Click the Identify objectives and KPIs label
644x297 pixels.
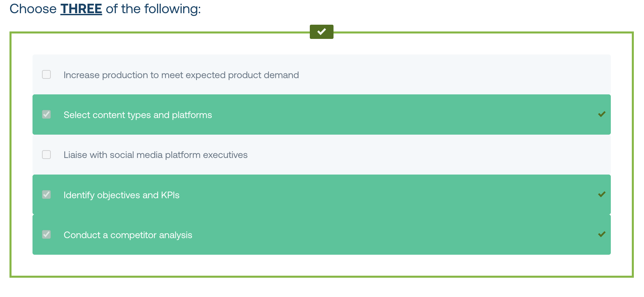(x=122, y=195)
